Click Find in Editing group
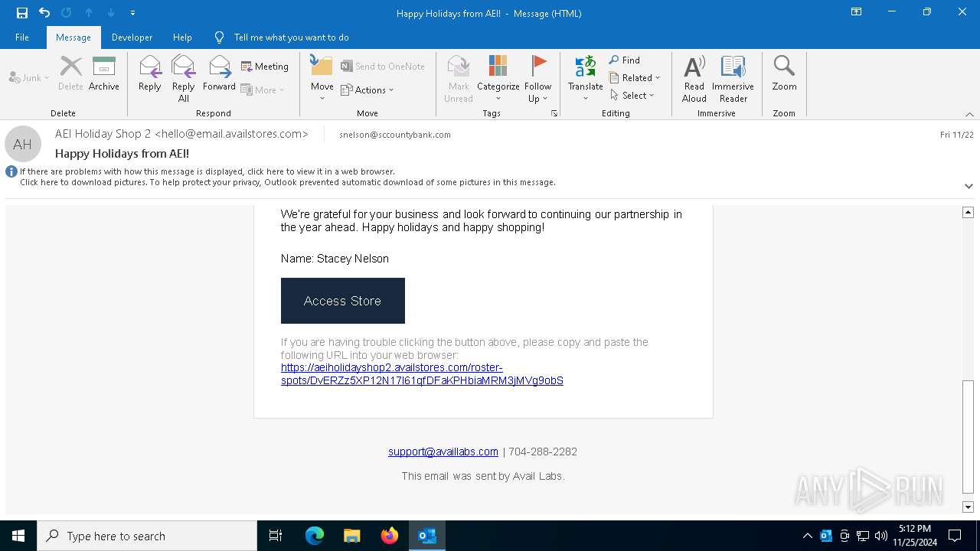The height and width of the screenshot is (551, 980). pos(625,60)
